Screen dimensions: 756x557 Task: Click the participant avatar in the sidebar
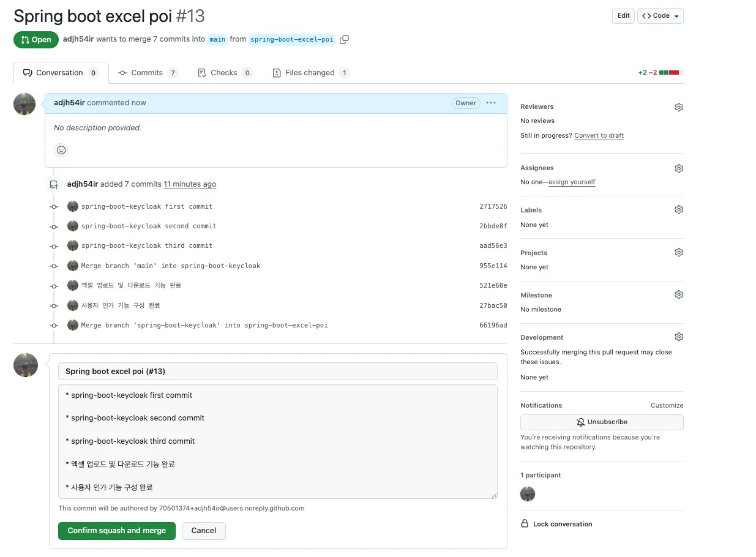click(528, 494)
